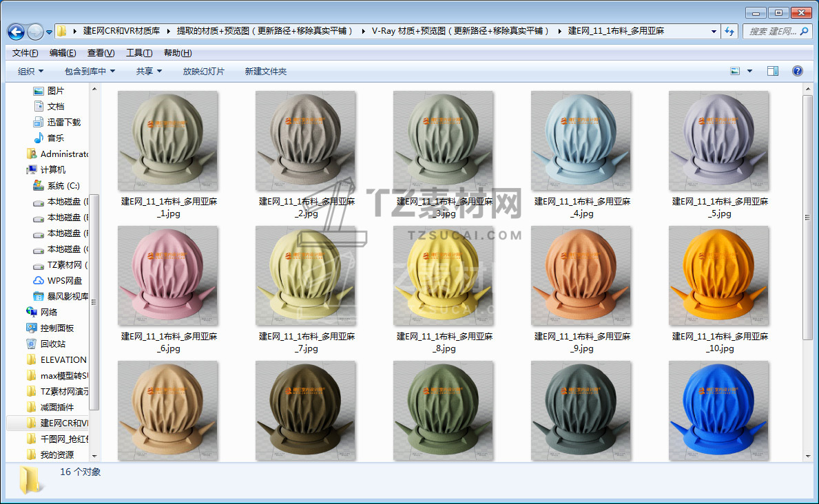Click the max模型转SU folder icon
The width and height of the screenshot is (819, 504).
31,375
